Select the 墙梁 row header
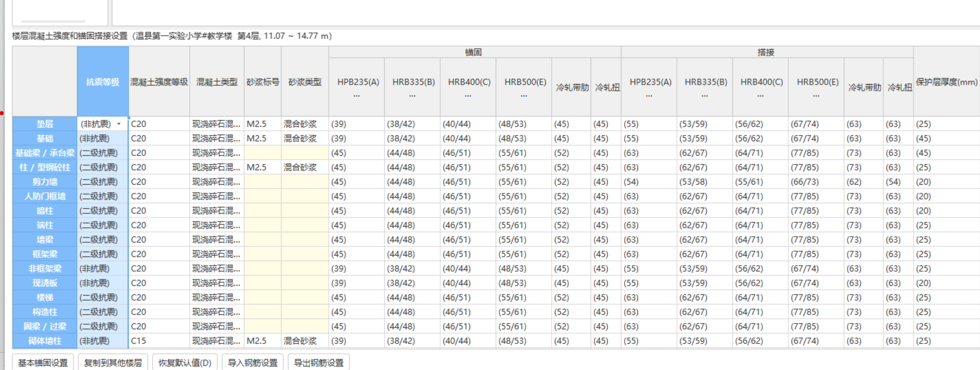 44,240
